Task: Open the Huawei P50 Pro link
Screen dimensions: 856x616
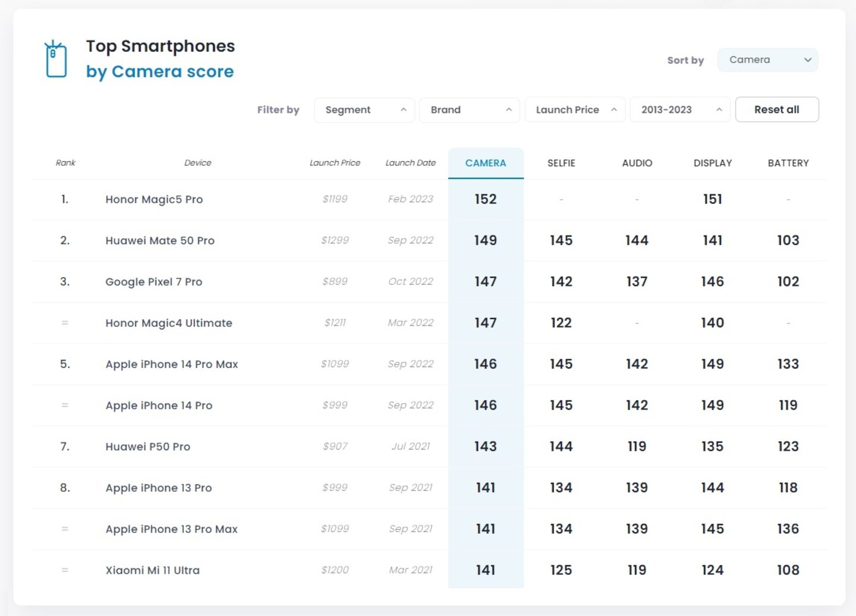Action: pos(148,447)
